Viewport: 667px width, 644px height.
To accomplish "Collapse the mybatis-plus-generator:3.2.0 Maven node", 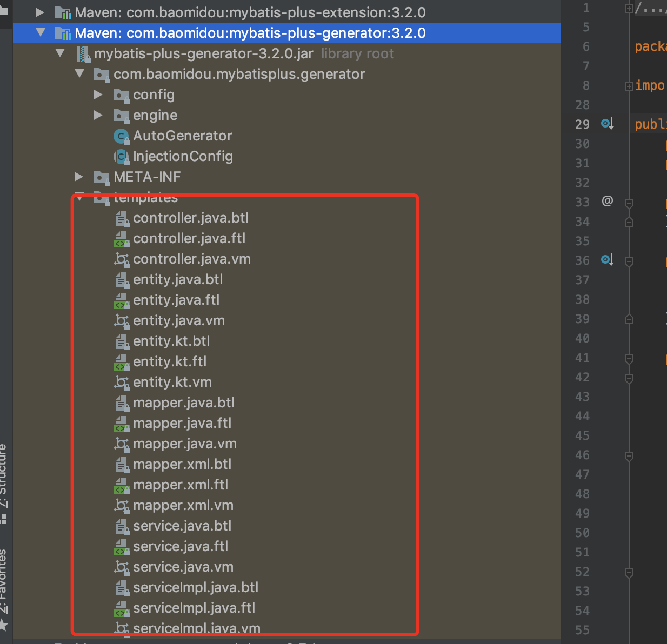I will coord(40,32).
